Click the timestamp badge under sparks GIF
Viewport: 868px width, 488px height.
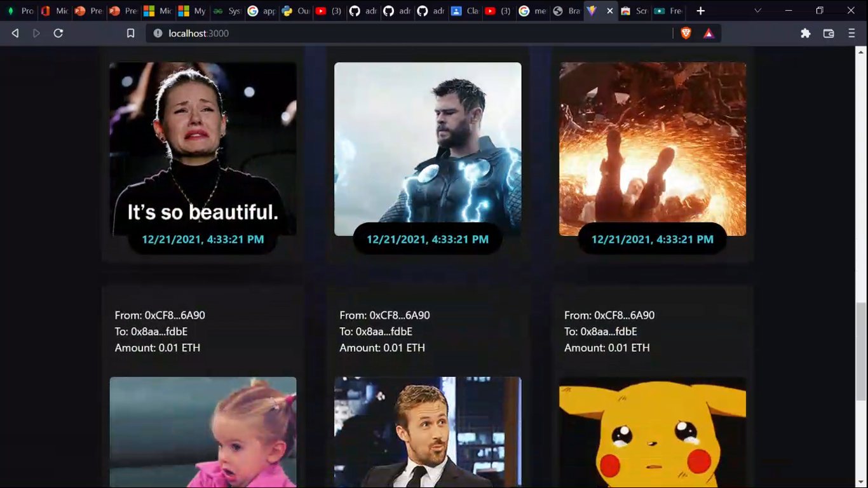click(x=653, y=240)
